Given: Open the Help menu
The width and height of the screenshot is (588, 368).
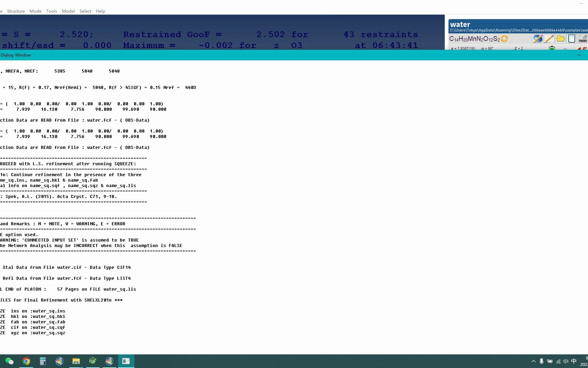Looking at the screenshot, I should (100, 11).
